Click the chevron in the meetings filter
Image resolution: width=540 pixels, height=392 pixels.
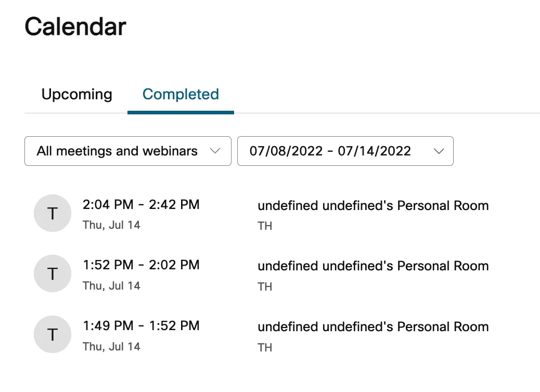214,151
